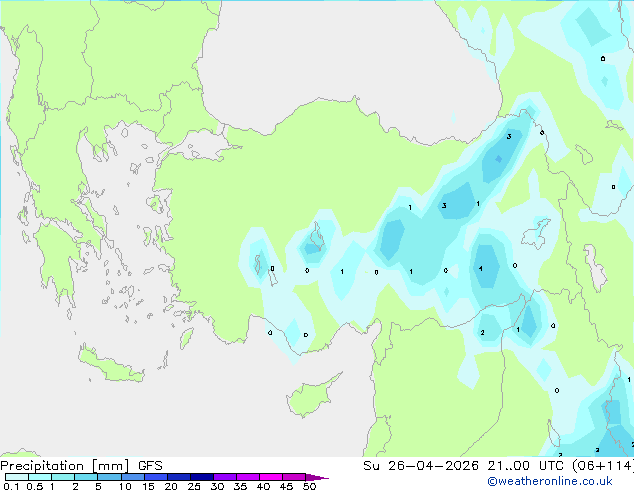
Task: Select the 25–30 mm dark navy swatch
Action: [201, 477]
